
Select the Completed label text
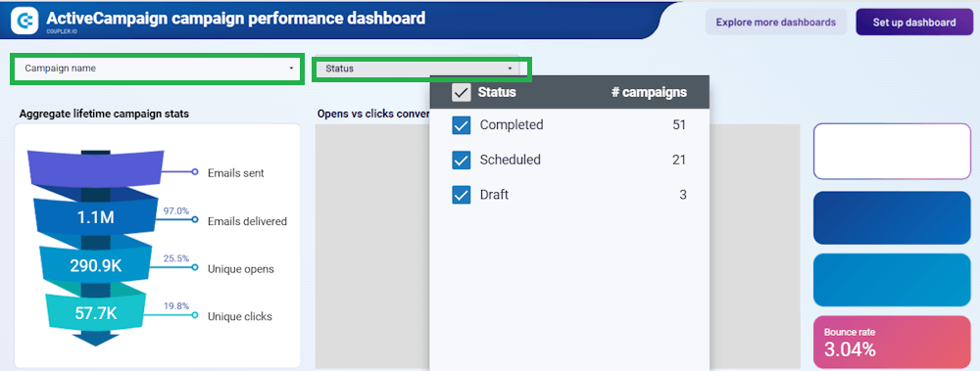tap(512, 125)
